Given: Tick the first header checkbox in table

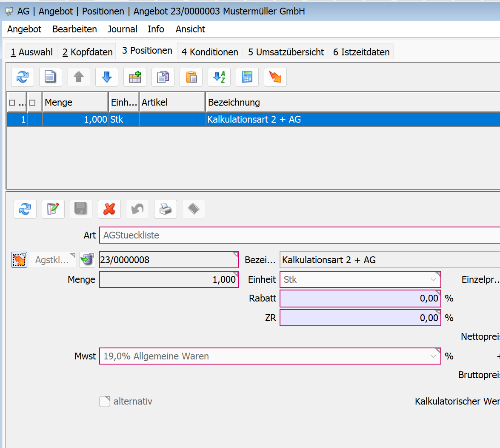Looking at the screenshot, I should tap(12, 103).
